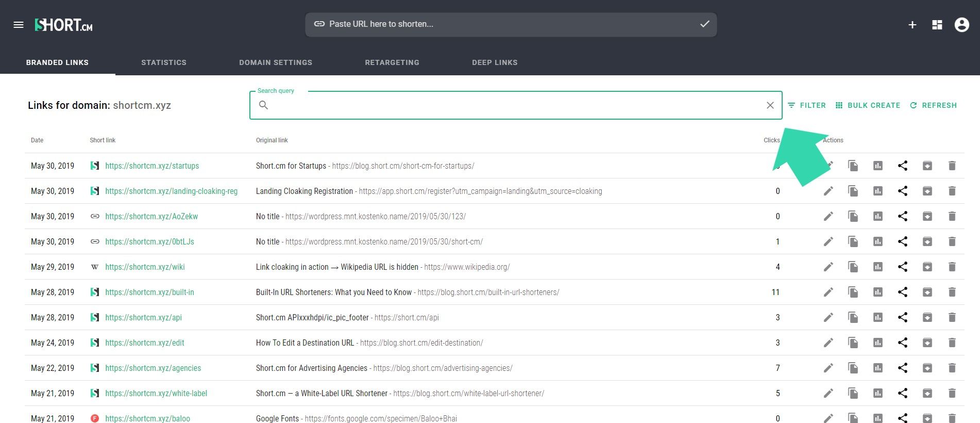
Task: Archive the wiki short link
Action: [x=927, y=267]
